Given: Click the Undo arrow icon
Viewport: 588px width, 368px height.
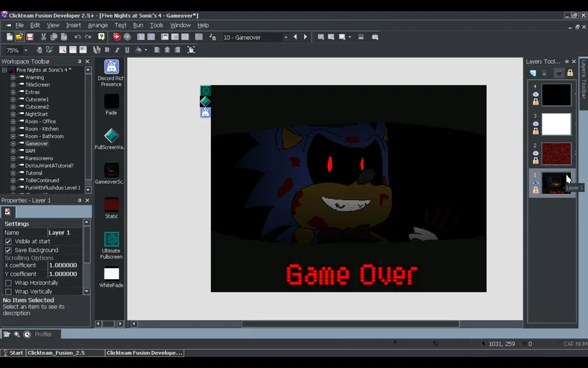Looking at the screenshot, I should click(x=78, y=37).
